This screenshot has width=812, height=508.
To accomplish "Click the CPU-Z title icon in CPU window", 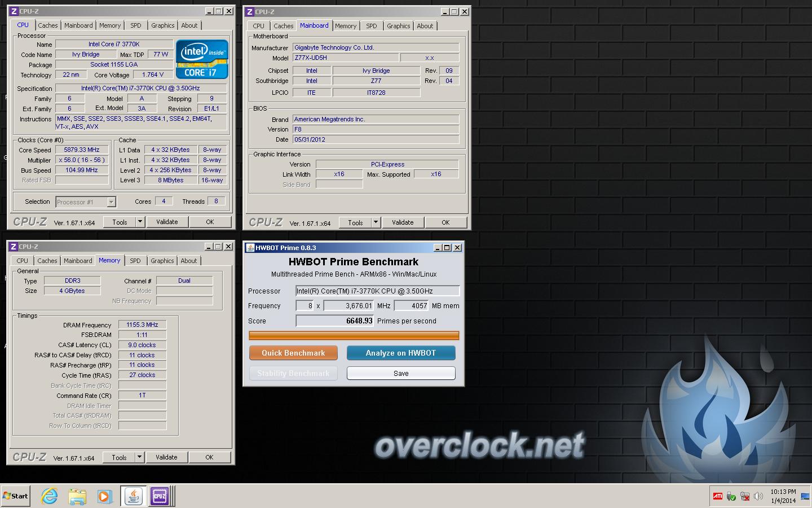I will (14, 11).
